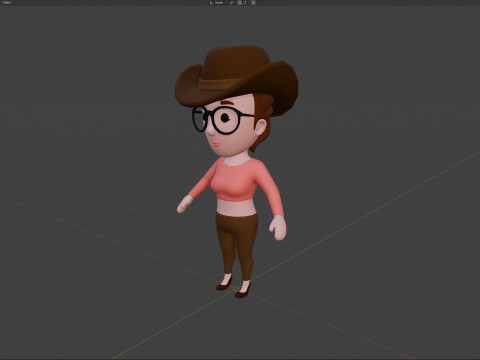The width and height of the screenshot is (480, 360).
Task: Select the cowboy hat on the character
Action: [x=236, y=79]
